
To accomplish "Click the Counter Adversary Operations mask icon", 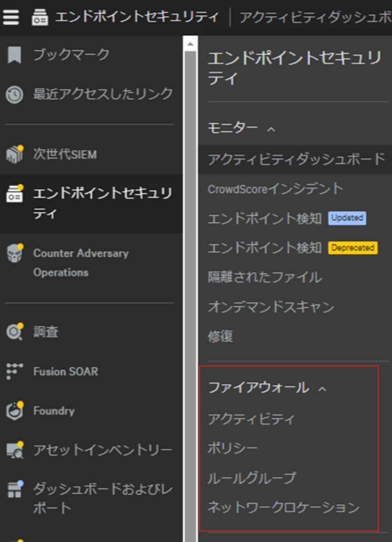I will click(15, 253).
